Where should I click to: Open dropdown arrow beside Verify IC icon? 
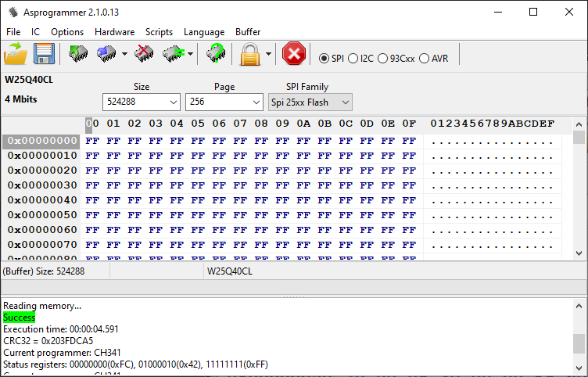click(191, 55)
